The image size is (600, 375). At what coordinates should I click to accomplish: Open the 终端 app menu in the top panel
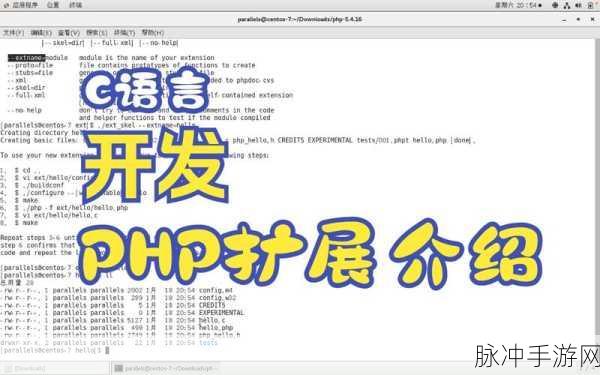(75, 5)
